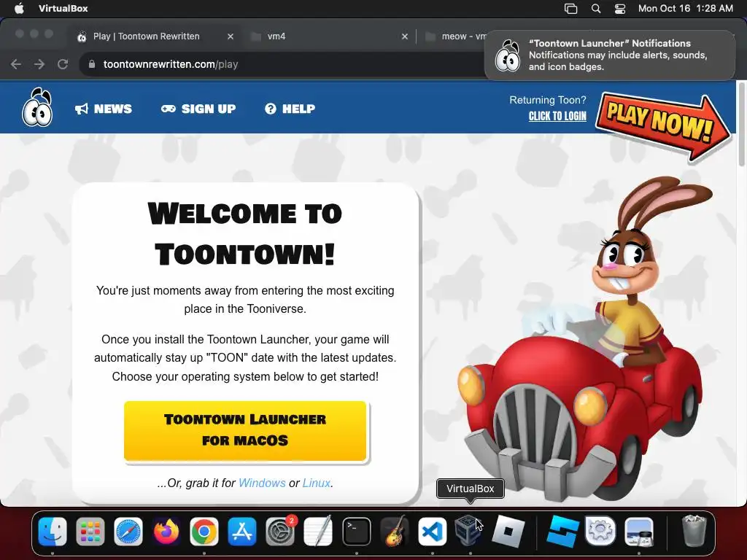Open the NEWS navigation item
Image resolution: width=747 pixels, height=560 pixels.
104,109
